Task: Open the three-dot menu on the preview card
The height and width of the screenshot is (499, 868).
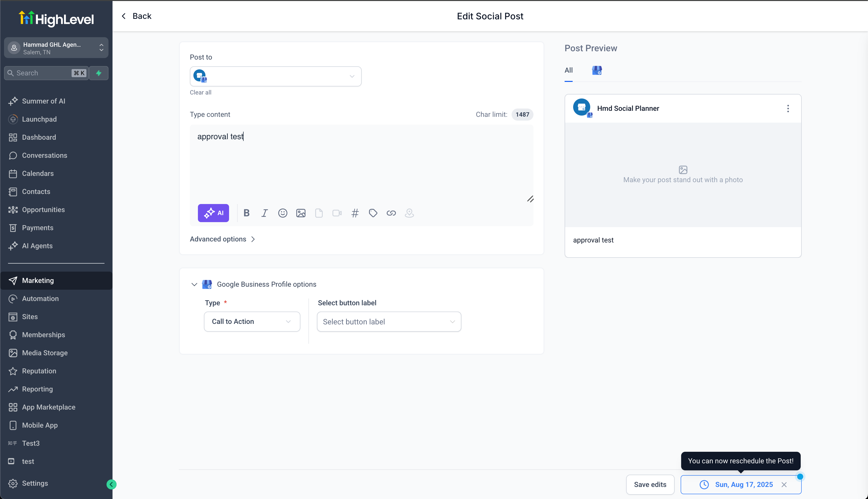Action: coord(788,108)
